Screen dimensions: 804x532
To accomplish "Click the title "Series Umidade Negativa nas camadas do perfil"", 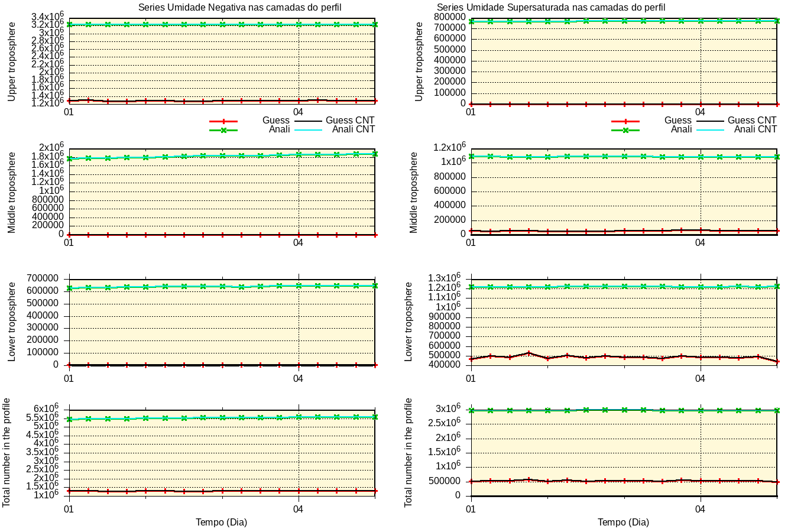I will tap(239, 8).
